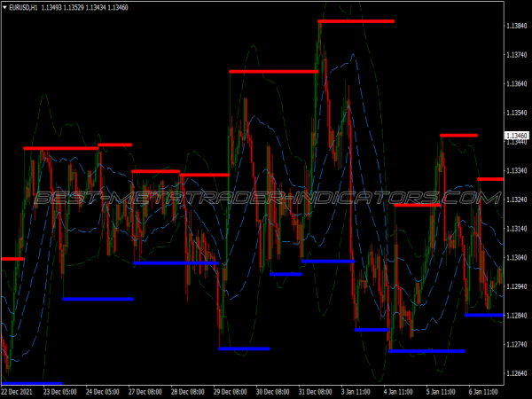Screen dimensions: 532x399
Task: Click price axis label 1.12940
Action: 517,286
